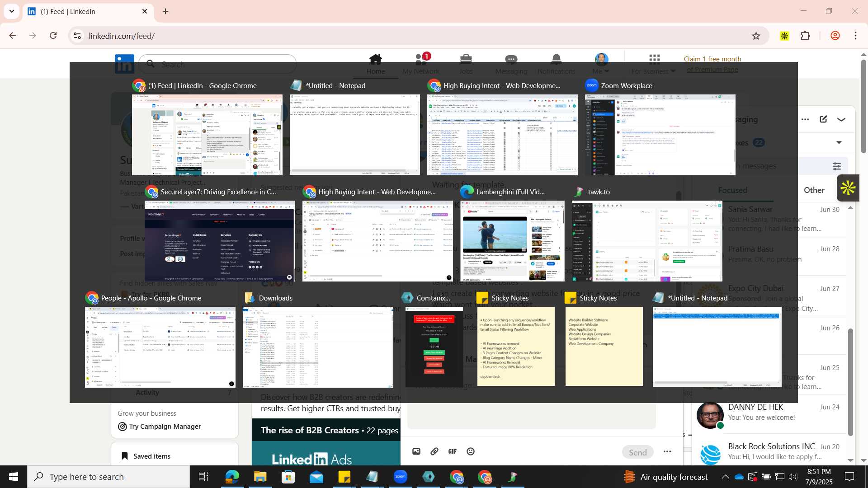The image size is (868, 488).
Task: Click the Send message button
Action: tap(638, 452)
